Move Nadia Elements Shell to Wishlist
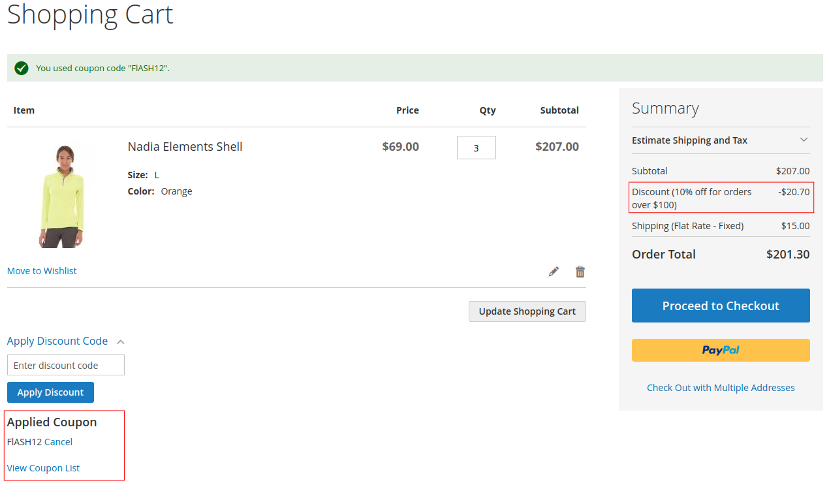The width and height of the screenshot is (829, 504). [x=42, y=271]
